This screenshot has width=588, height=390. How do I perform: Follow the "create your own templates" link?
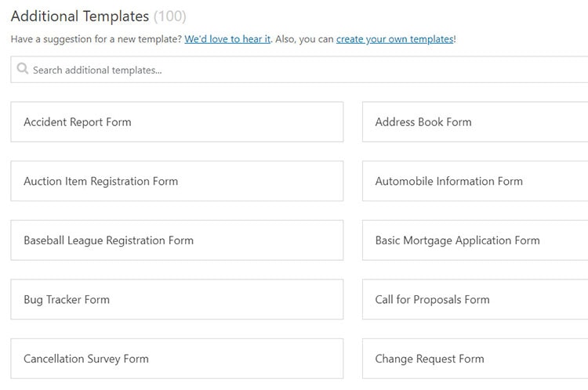(394, 39)
